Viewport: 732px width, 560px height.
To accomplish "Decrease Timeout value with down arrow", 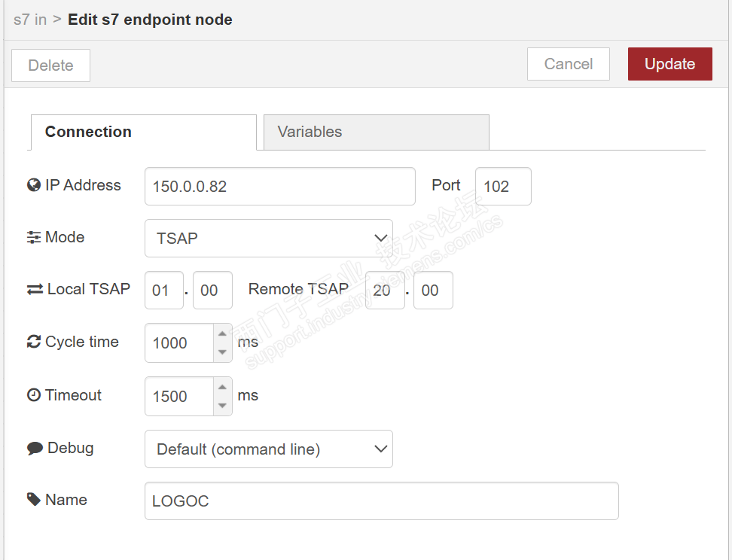I will (222, 405).
